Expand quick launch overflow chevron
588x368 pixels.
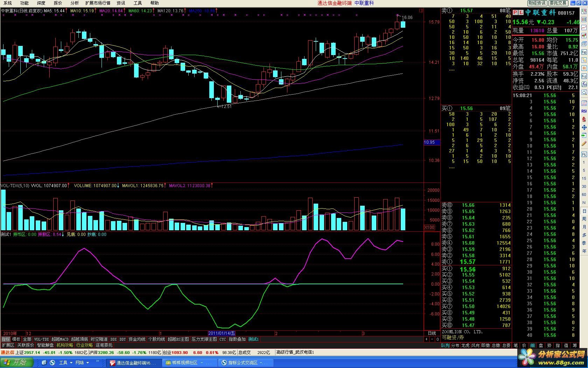point(97,361)
